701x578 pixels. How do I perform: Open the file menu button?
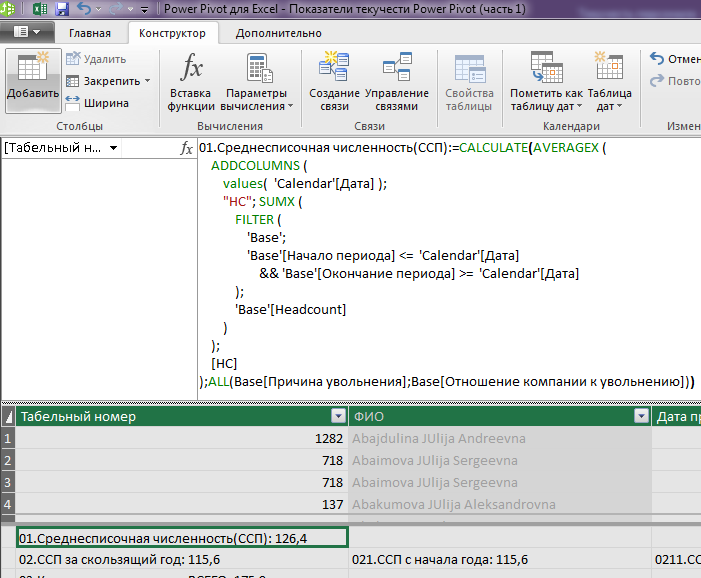pyautogui.click(x=27, y=32)
